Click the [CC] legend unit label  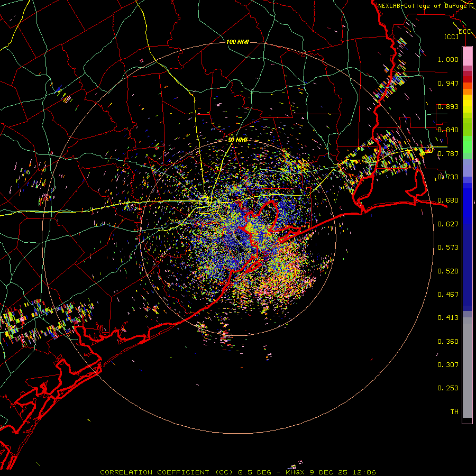(451, 36)
